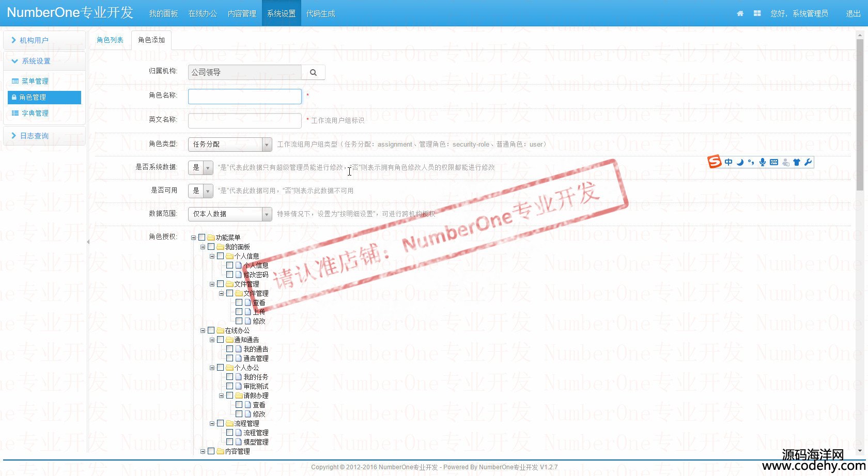Check the 在线办公 checkbox
This screenshot has width=868, height=476.
(211, 330)
